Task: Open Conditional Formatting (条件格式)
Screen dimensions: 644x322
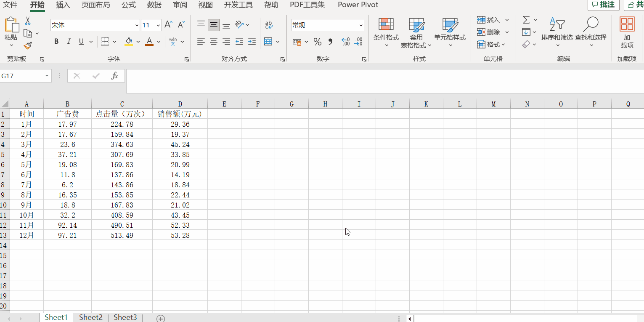Action: pyautogui.click(x=386, y=33)
